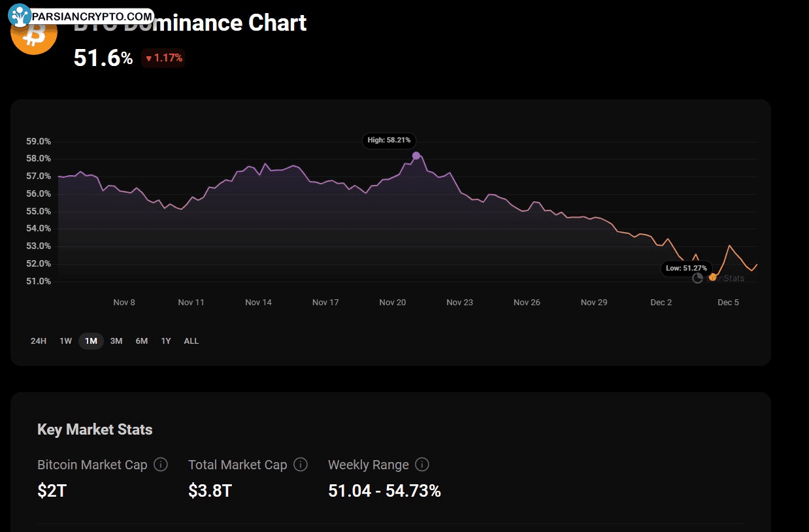Show the 1Y dominance chart

166,341
